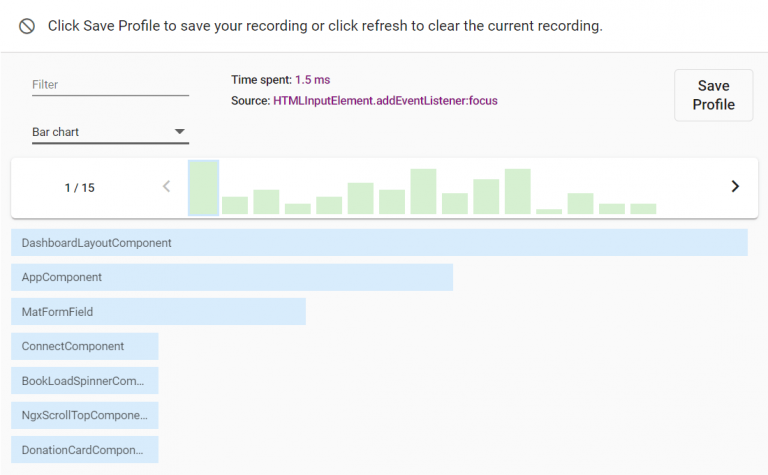Select the second frame bar in timeline

tap(235, 205)
